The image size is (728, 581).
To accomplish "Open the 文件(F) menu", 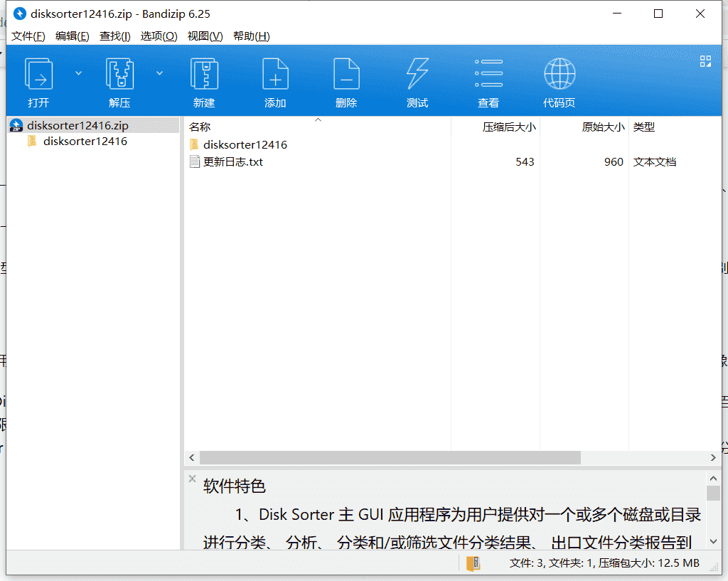I will pyautogui.click(x=28, y=36).
